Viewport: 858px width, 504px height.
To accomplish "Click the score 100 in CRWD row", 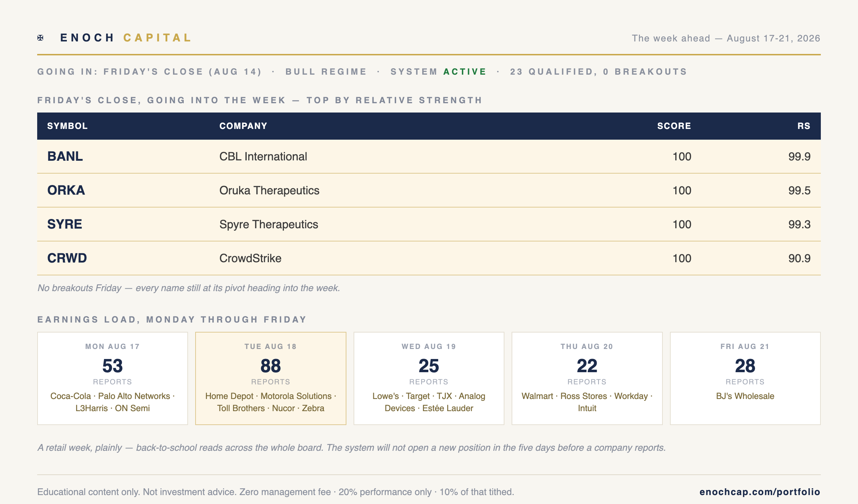I will [682, 258].
